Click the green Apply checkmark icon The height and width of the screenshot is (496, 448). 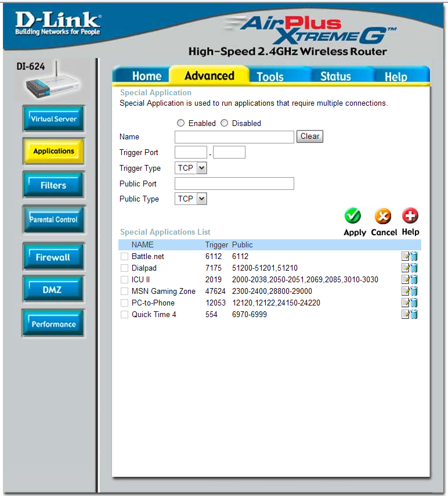[x=352, y=215]
